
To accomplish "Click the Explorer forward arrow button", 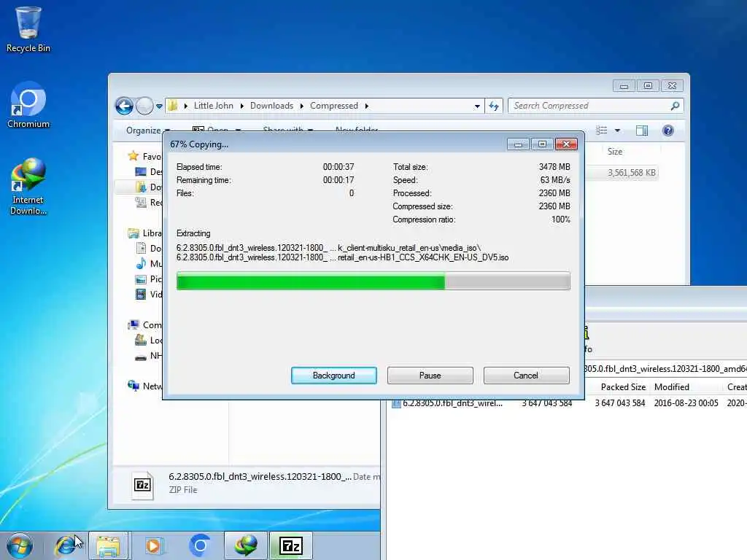I will coord(144,106).
